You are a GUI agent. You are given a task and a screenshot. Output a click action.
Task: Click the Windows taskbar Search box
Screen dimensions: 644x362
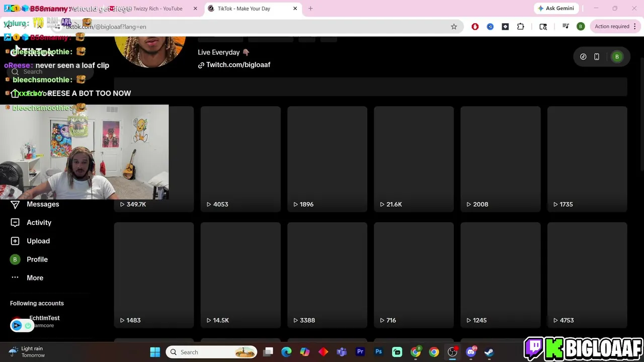tap(211, 352)
